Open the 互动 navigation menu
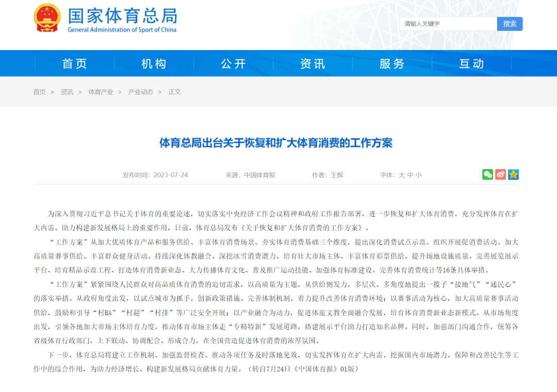Image resolution: width=557 pixels, height=392 pixels. 471,63
